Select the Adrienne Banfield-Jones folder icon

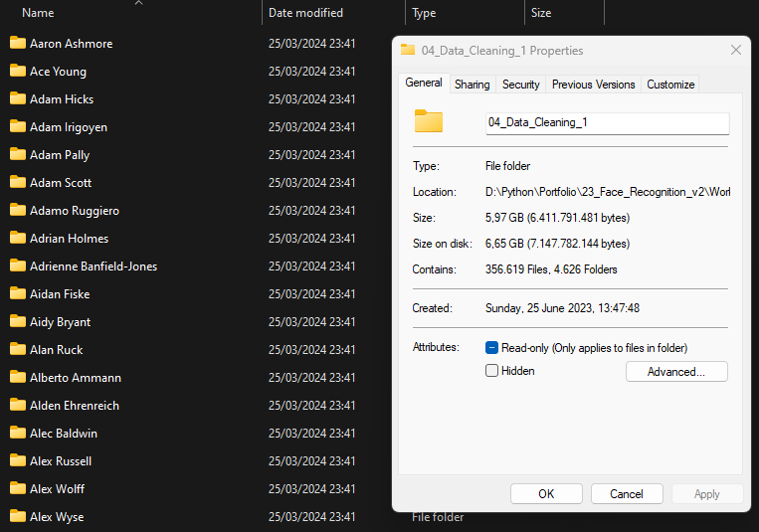(18, 266)
